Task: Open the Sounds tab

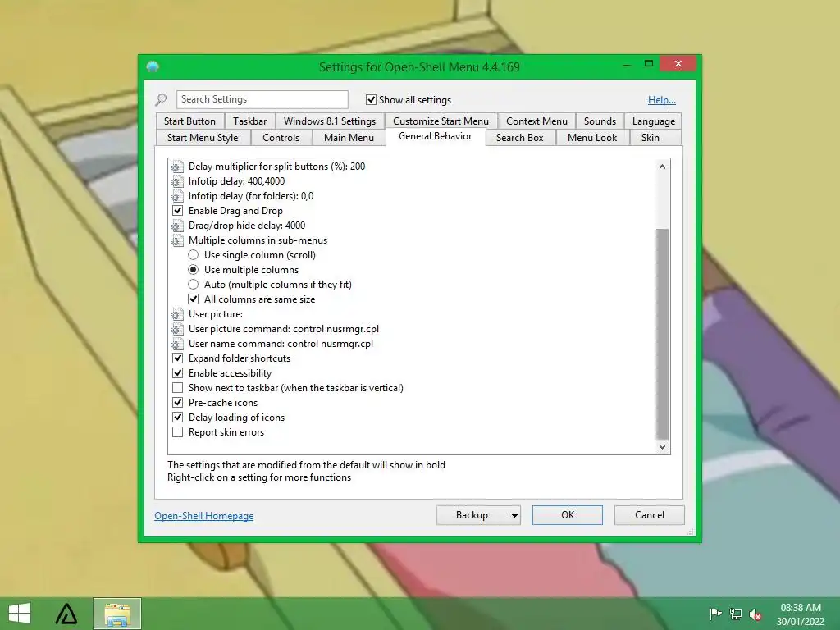Action: pos(600,121)
